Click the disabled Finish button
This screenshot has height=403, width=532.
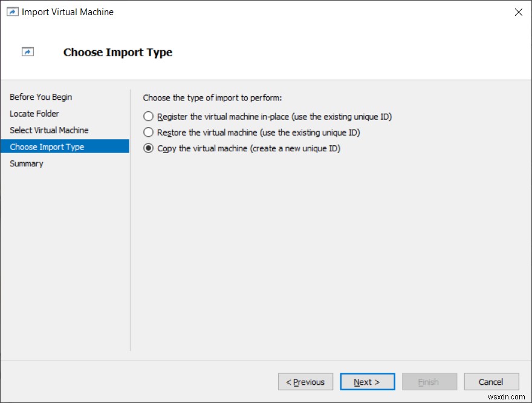[x=429, y=381]
